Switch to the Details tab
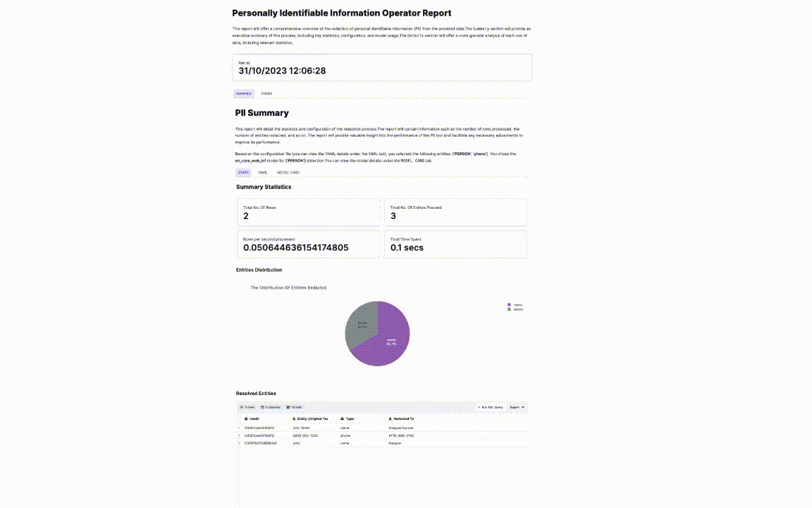 (x=266, y=93)
